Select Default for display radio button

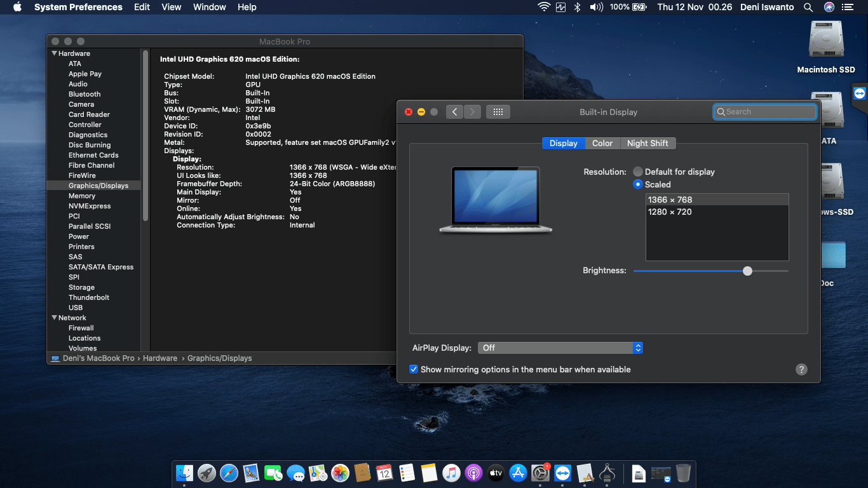(638, 172)
